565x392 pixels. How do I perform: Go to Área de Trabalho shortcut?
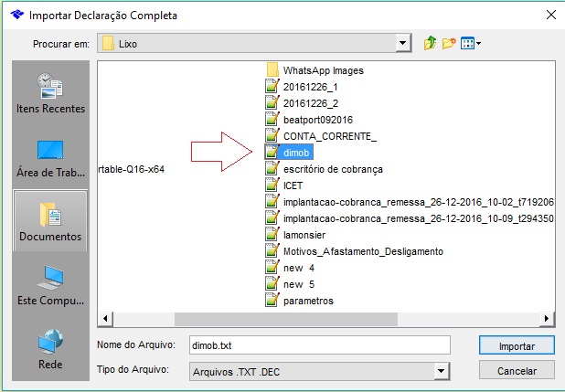pos(50,157)
